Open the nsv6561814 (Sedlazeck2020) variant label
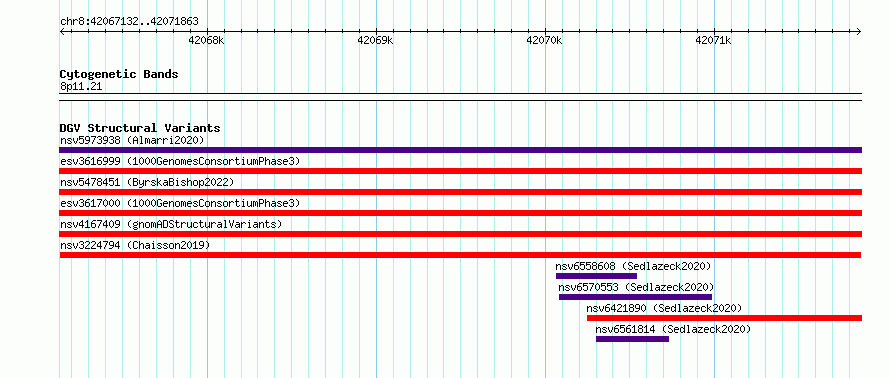Viewport: 890px width, 378px height. (x=673, y=329)
